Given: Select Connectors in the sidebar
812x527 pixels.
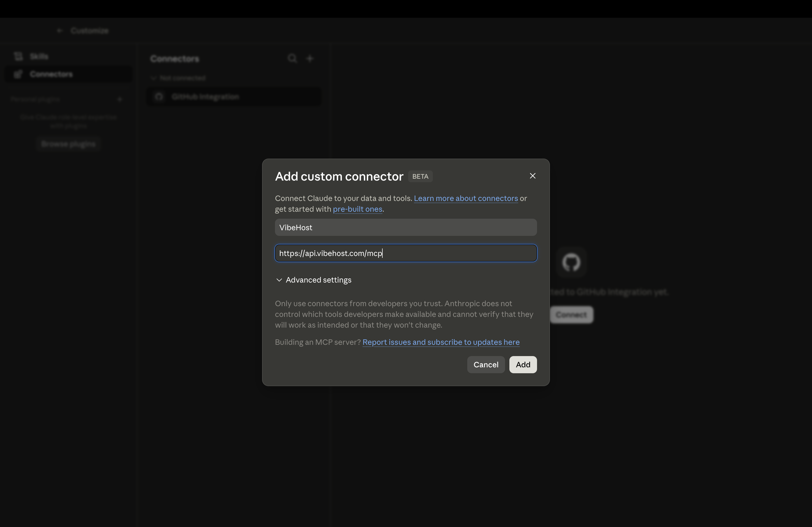Looking at the screenshot, I should pos(68,74).
